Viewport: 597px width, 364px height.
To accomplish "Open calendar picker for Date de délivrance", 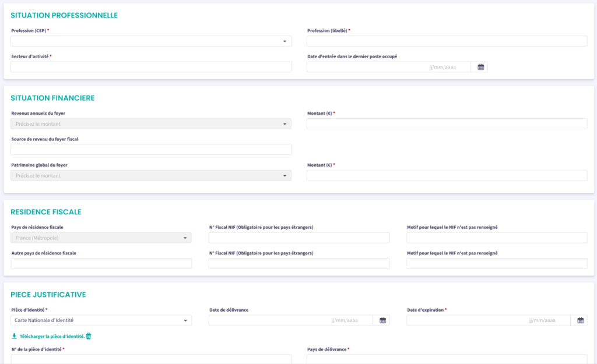I will [382, 320].
